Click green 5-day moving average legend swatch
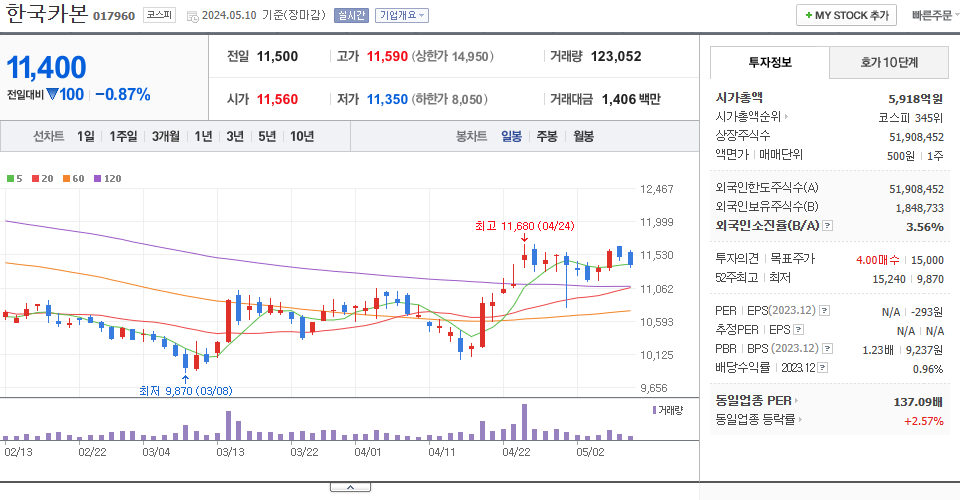Image resolution: width=960 pixels, height=500 pixels. click(x=10, y=179)
